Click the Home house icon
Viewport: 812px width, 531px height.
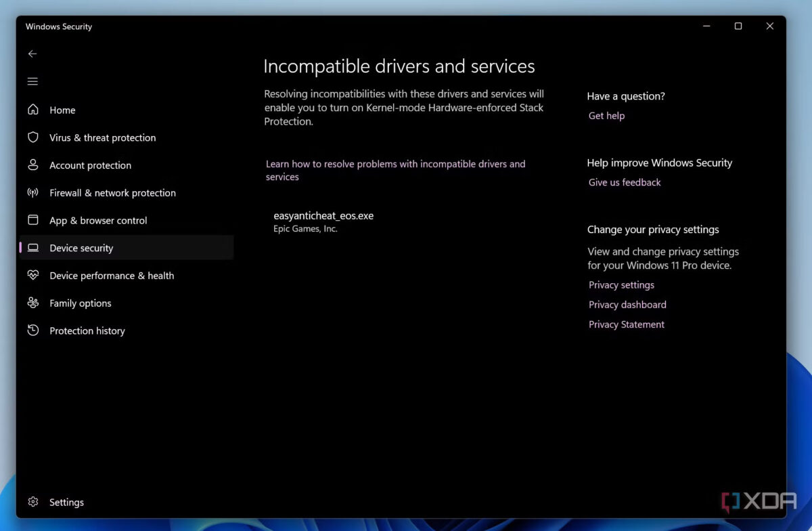32,110
